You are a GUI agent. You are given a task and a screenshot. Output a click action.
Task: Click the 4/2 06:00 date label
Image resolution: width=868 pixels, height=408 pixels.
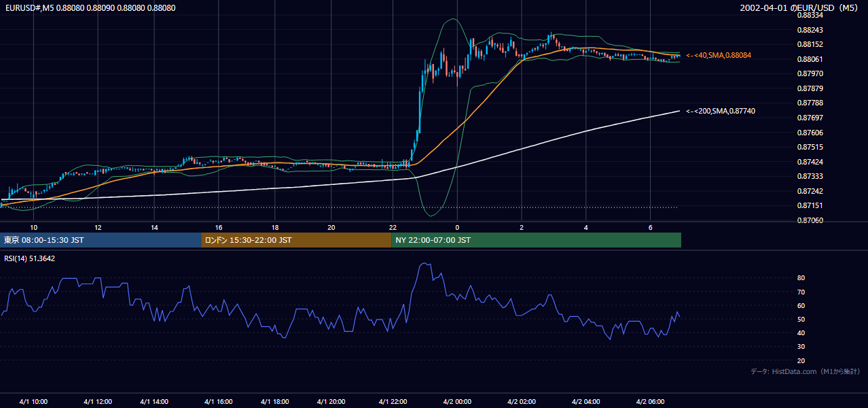tap(651, 402)
